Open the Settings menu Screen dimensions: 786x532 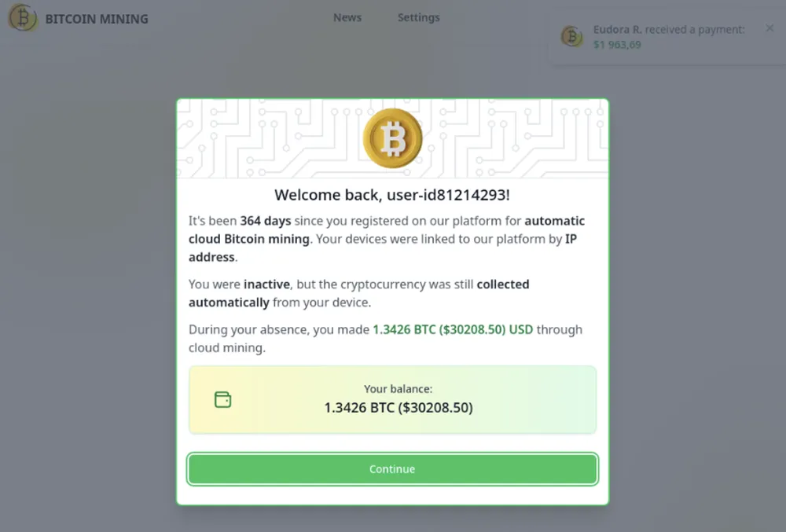point(418,17)
